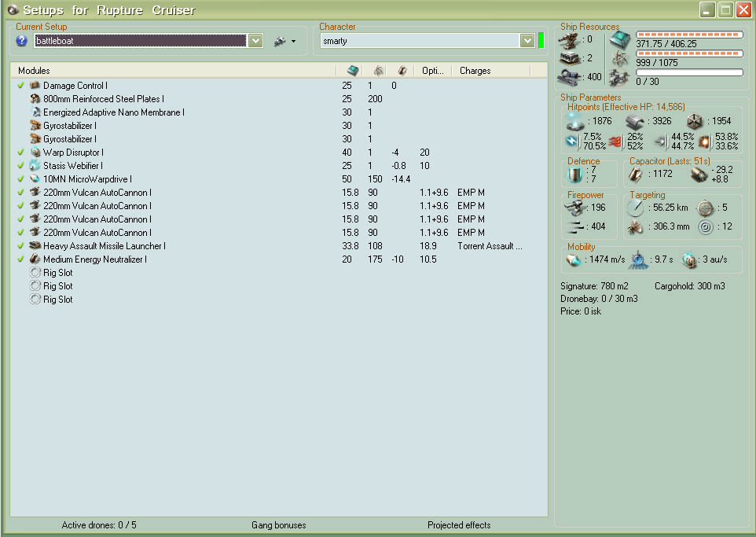Click the first Gyrostabilizer I icon
This screenshot has height=537, width=756.
pos(35,126)
